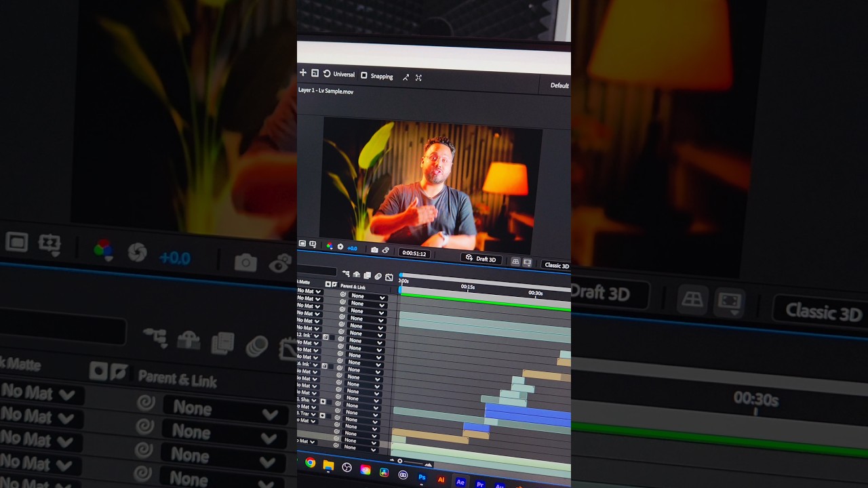Image resolution: width=868 pixels, height=488 pixels.
Task: Enable the Snapping checkbox
Action: [x=364, y=76]
